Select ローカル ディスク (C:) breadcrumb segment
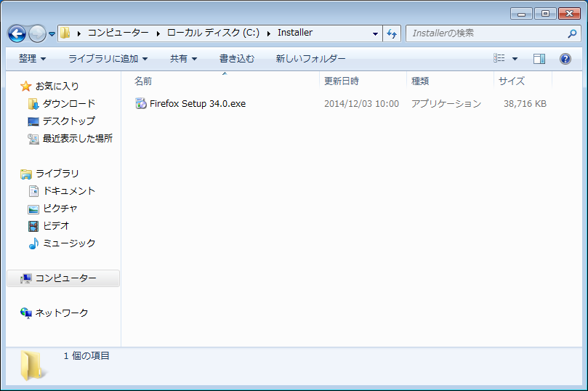588x391 pixels. point(213,33)
